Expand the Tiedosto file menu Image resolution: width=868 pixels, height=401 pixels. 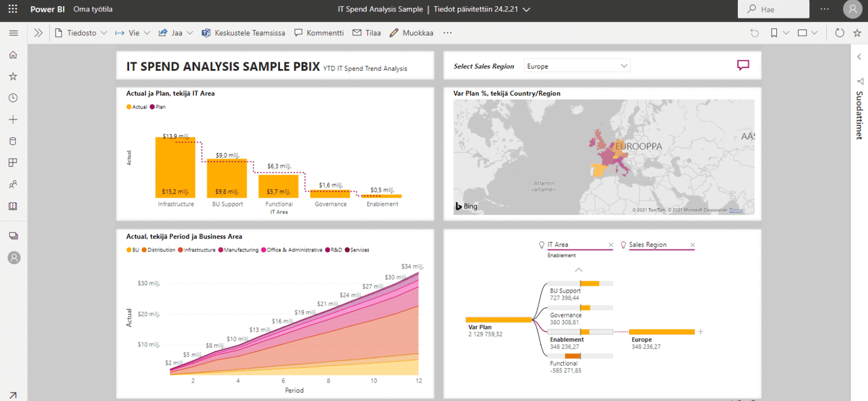[81, 33]
